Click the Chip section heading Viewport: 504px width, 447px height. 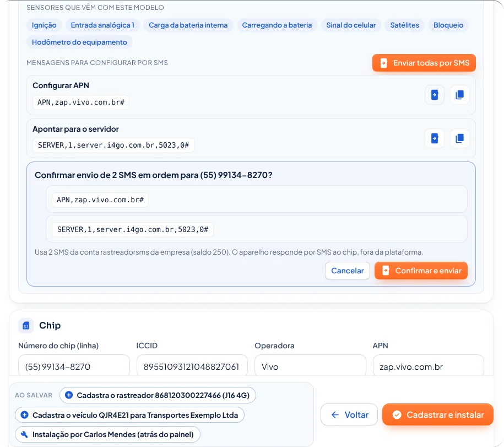click(x=50, y=325)
